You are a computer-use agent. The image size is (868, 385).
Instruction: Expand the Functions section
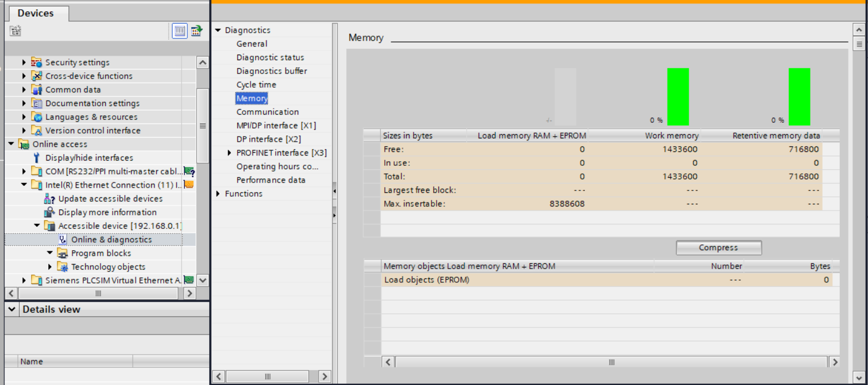pos(218,194)
